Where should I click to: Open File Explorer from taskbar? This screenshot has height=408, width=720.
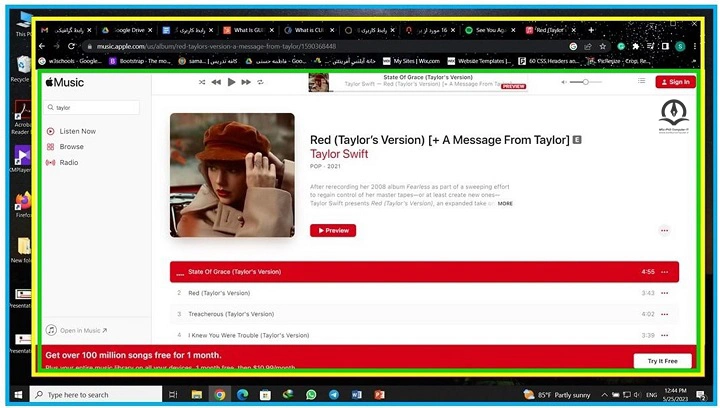click(x=197, y=395)
